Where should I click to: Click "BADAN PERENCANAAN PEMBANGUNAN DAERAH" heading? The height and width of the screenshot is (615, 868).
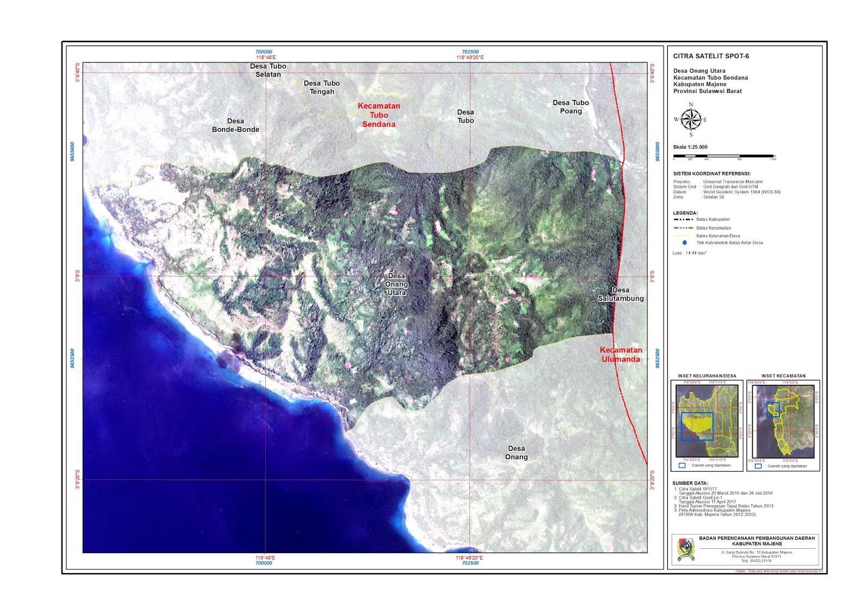[x=757, y=538]
